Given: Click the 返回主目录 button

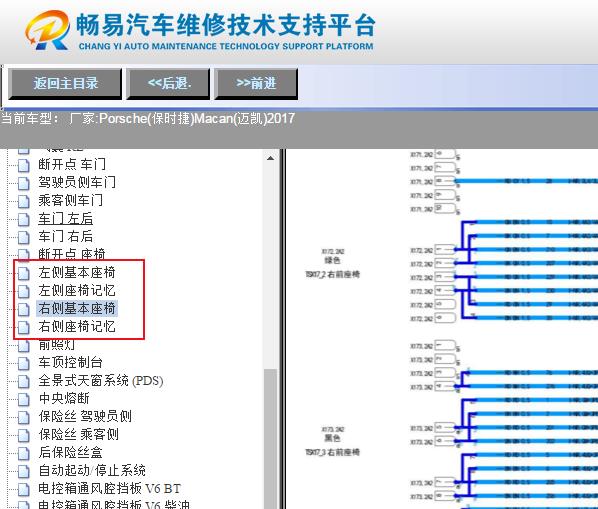Looking at the screenshot, I should click(65, 83).
